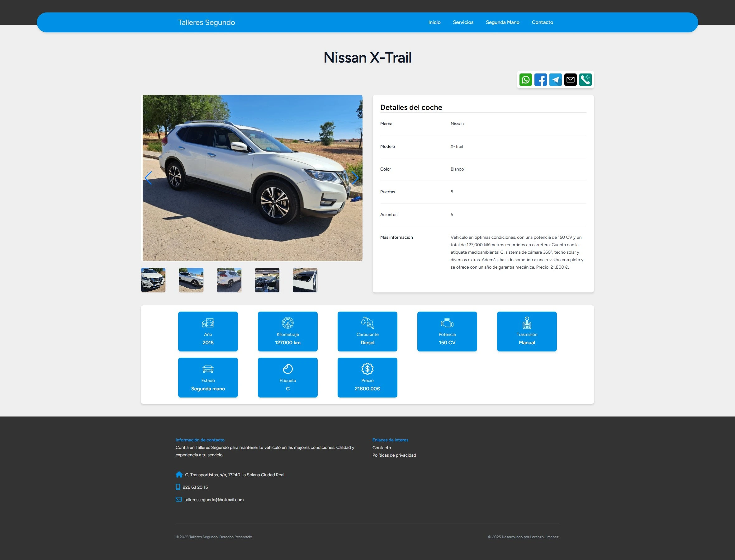Screen dimensions: 735x560
Task: Click the C. Transportistas address text
Action: 235,475
